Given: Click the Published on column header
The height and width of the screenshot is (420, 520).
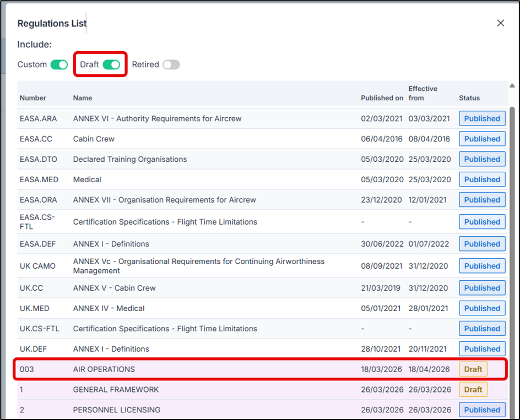Looking at the screenshot, I should tap(382, 98).
